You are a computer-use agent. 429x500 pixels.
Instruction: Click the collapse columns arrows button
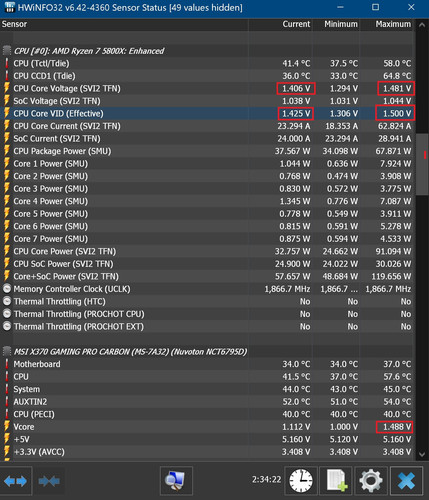point(49,481)
